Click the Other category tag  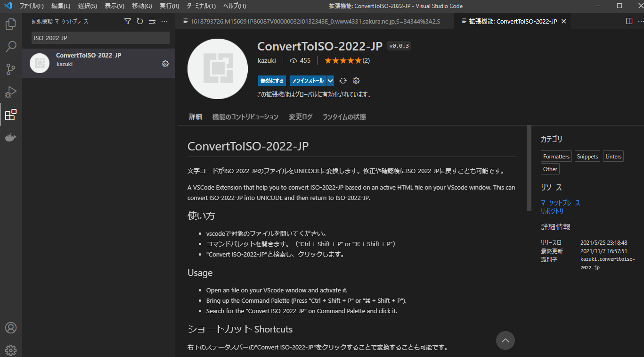550,169
